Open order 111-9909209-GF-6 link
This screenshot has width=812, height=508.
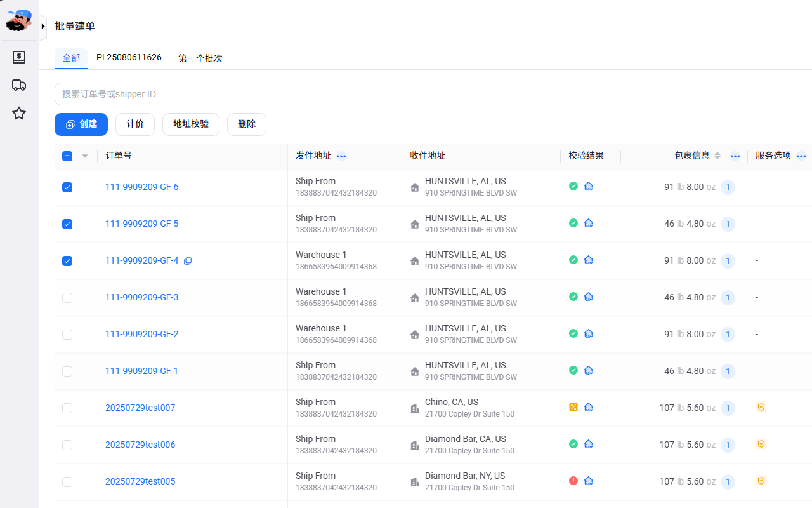[x=141, y=187]
